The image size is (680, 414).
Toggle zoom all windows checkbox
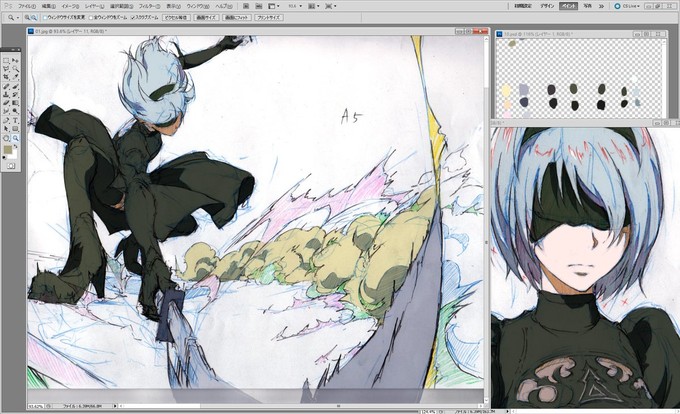(91, 18)
